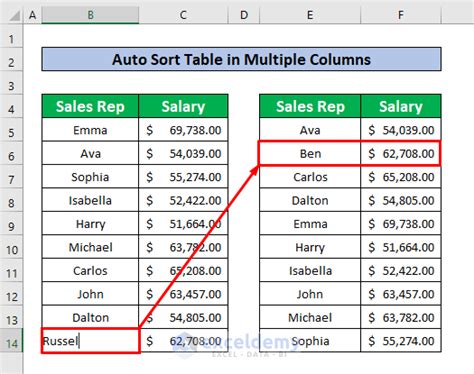The height and width of the screenshot is (374, 474).
Task: Click the 'Sales Rep' header in column B
Action: pyautogui.click(x=90, y=106)
